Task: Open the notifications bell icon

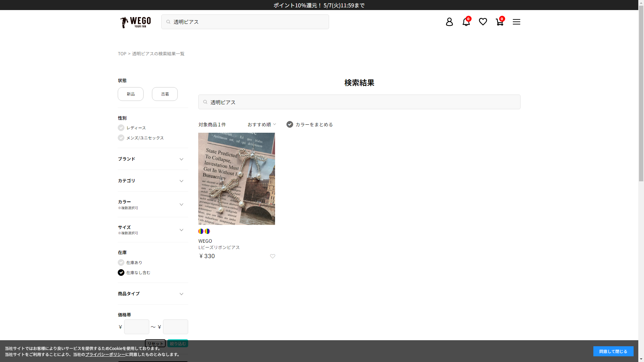Action: point(466,22)
